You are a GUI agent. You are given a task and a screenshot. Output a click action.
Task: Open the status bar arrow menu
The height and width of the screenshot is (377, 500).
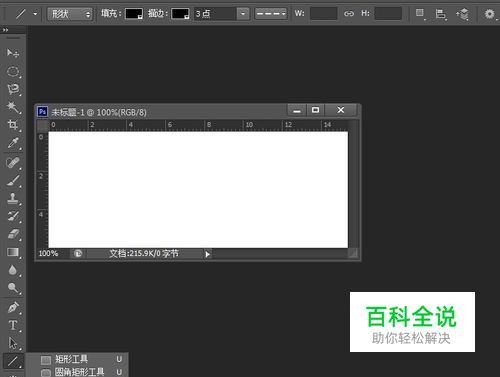click(x=207, y=254)
